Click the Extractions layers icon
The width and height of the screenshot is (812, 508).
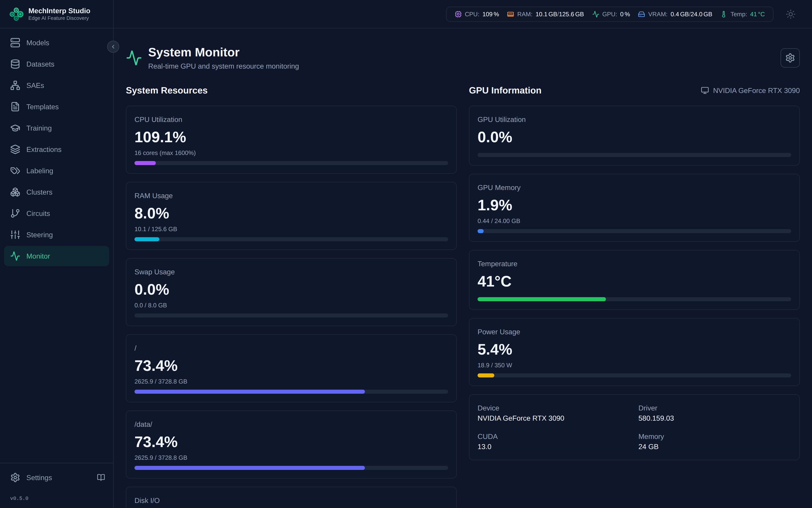click(15, 150)
